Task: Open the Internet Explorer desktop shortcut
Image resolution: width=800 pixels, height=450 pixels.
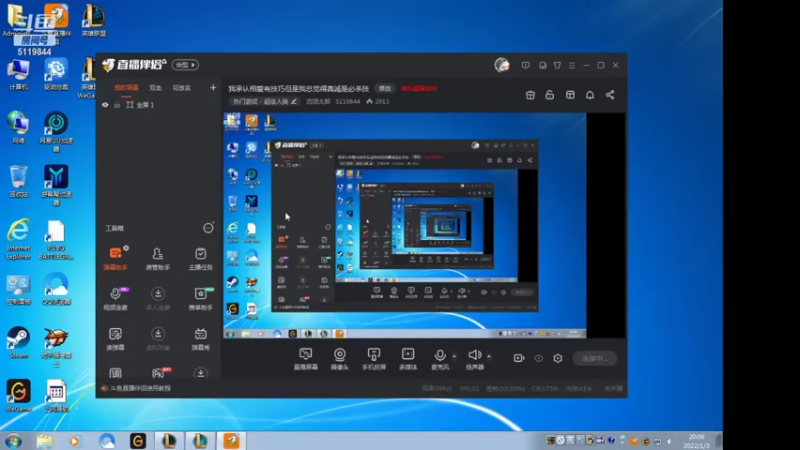Action: (18, 239)
